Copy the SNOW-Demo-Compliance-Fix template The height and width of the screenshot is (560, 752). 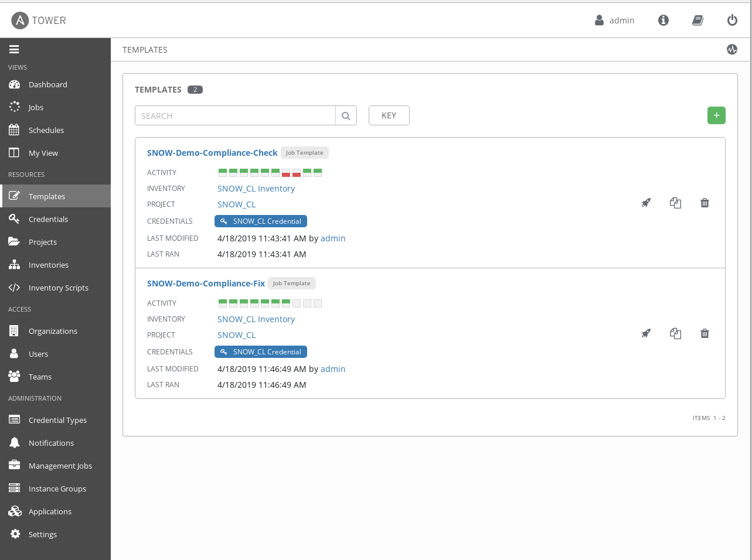(x=675, y=333)
